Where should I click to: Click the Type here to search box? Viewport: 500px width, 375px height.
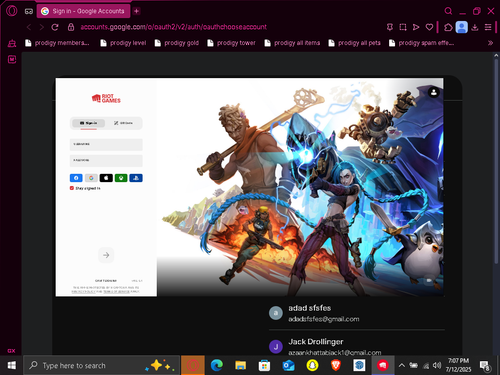(x=102, y=365)
